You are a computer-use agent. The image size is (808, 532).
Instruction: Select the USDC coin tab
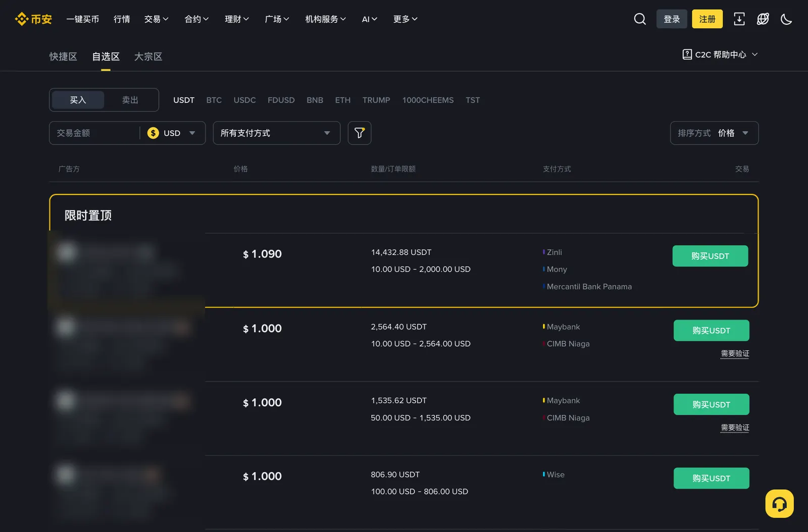pos(244,100)
